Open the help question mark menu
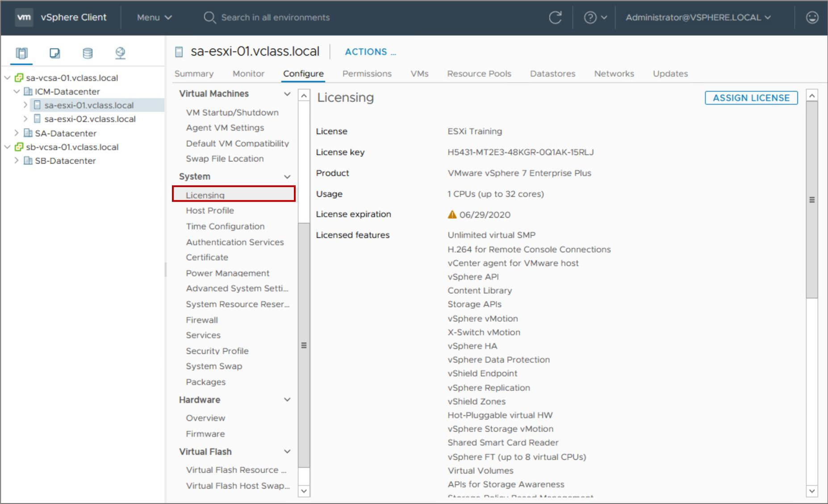The width and height of the screenshot is (828, 504). (595, 17)
